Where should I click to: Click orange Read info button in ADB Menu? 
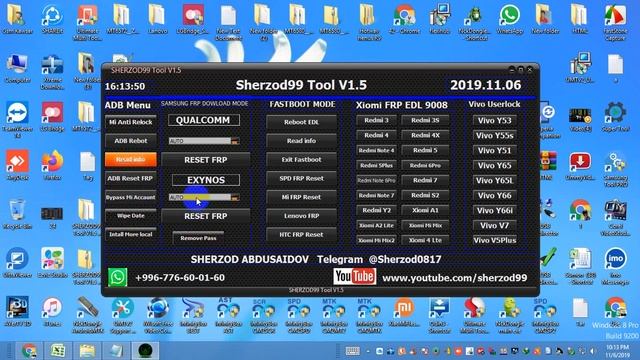click(131, 160)
